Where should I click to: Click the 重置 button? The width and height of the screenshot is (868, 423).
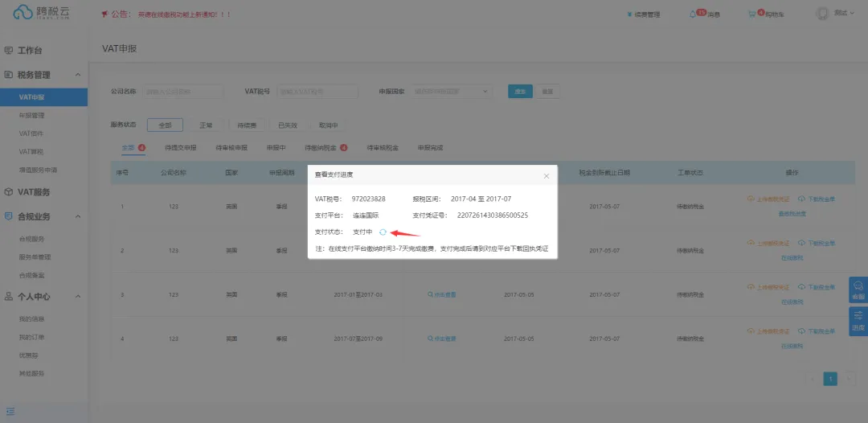click(x=547, y=92)
